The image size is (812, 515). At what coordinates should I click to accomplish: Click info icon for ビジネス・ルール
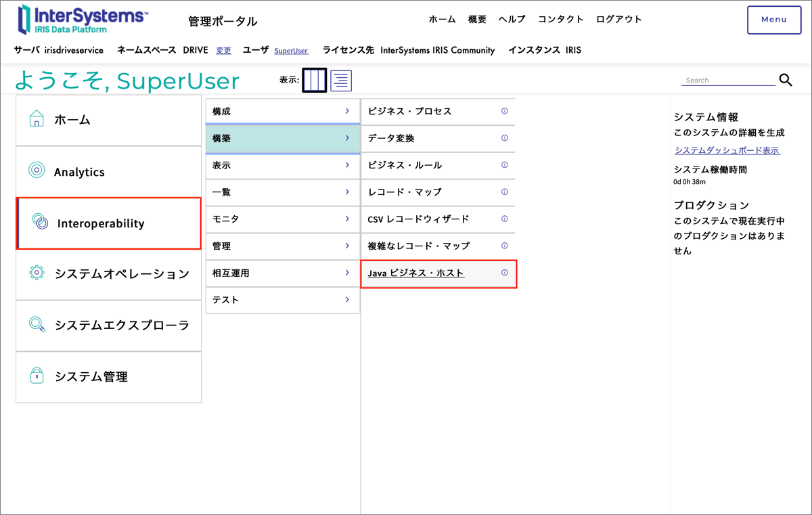coord(505,165)
